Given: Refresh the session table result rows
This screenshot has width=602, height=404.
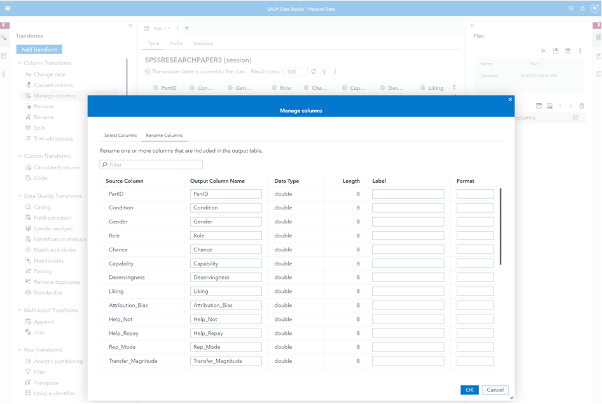Looking at the screenshot, I should click(x=314, y=71).
